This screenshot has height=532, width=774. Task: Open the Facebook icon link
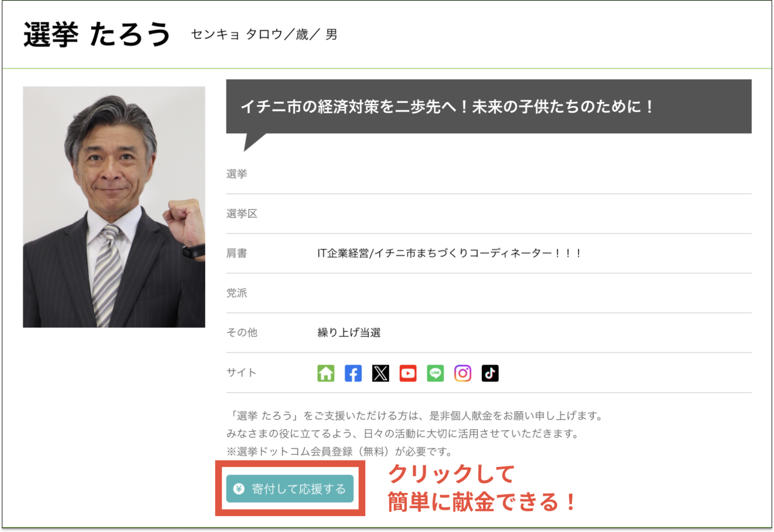pyautogui.click(x=353, y=373)
